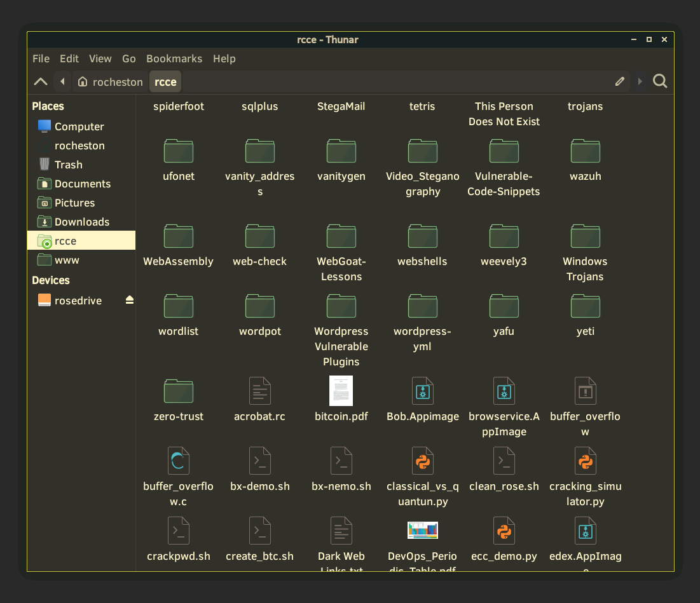The width and height of the screenshot is (700, 603).
Task: Click the search magnifier icon
Action: [660, 81]
